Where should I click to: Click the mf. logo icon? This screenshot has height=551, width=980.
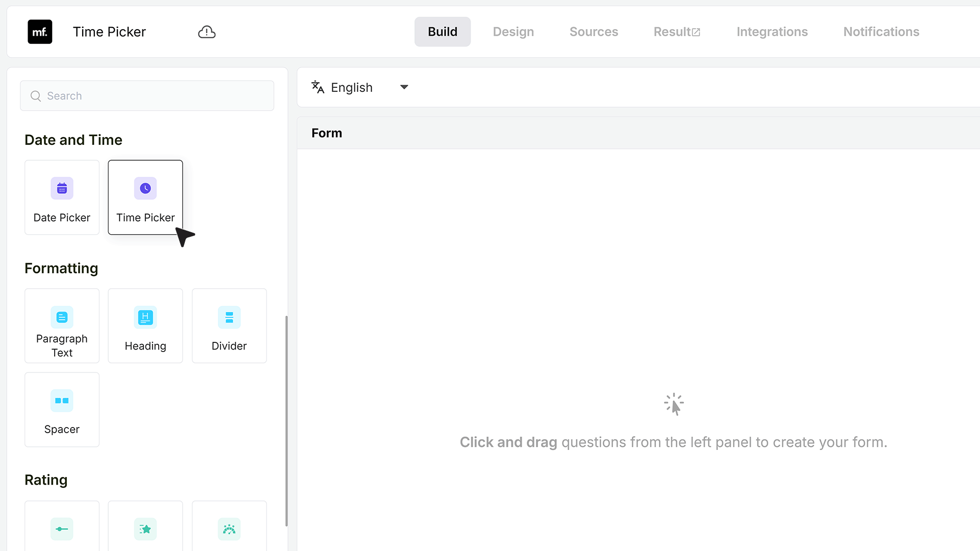click(x=40, y=32)
